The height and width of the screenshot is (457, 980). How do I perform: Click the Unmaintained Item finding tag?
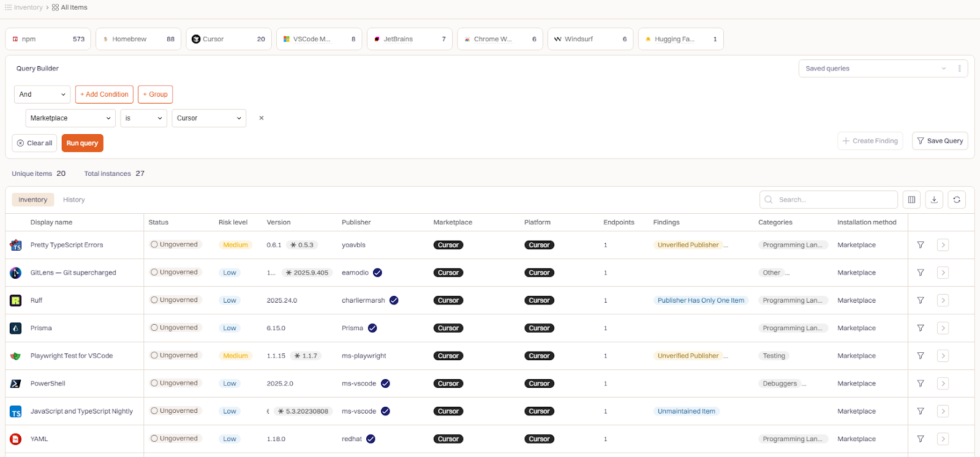[687, 412]
